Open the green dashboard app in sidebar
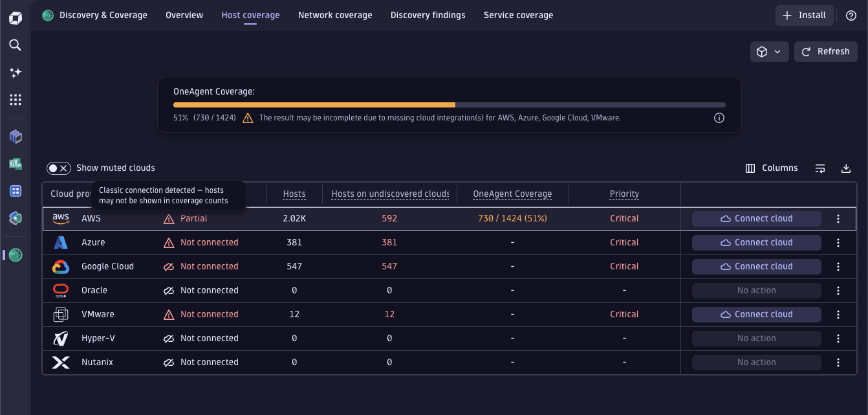This screenshot has width=868, height=415. 16,164
